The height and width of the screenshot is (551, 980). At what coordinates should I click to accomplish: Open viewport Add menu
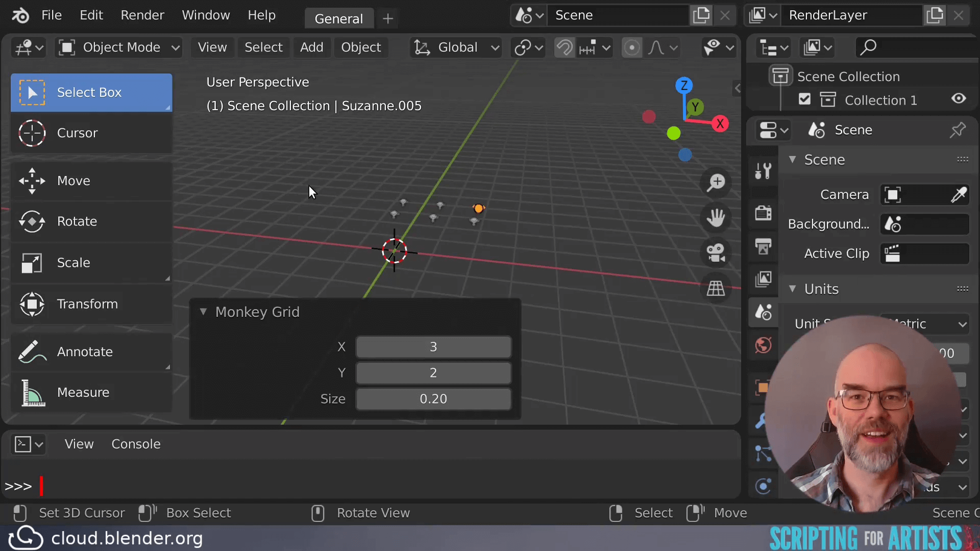[x=311, y=47]
